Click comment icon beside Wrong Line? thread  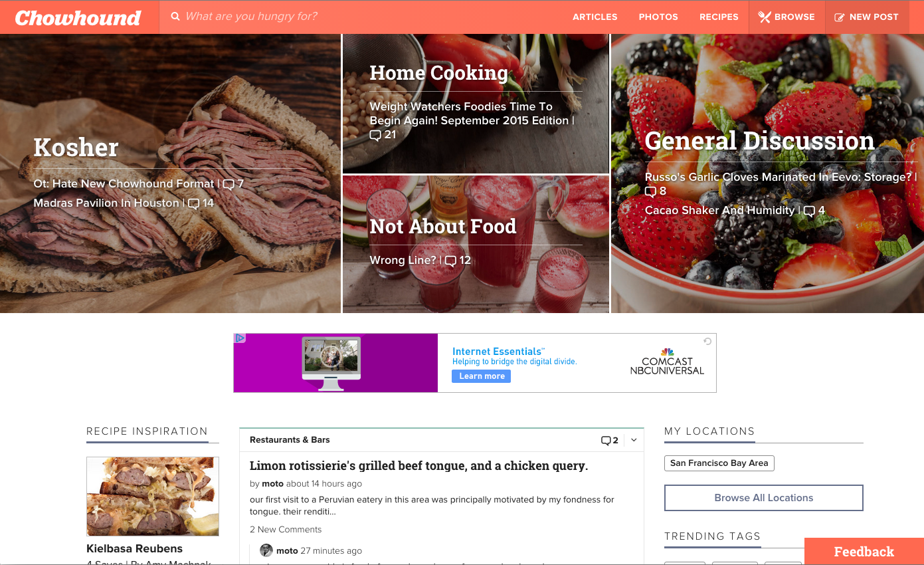[x=450, y=261]
